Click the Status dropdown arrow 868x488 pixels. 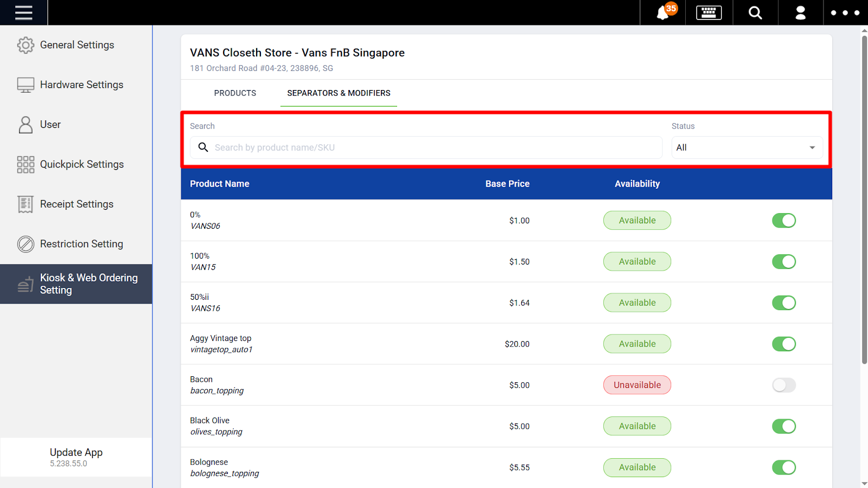click(x=812, y=147)
